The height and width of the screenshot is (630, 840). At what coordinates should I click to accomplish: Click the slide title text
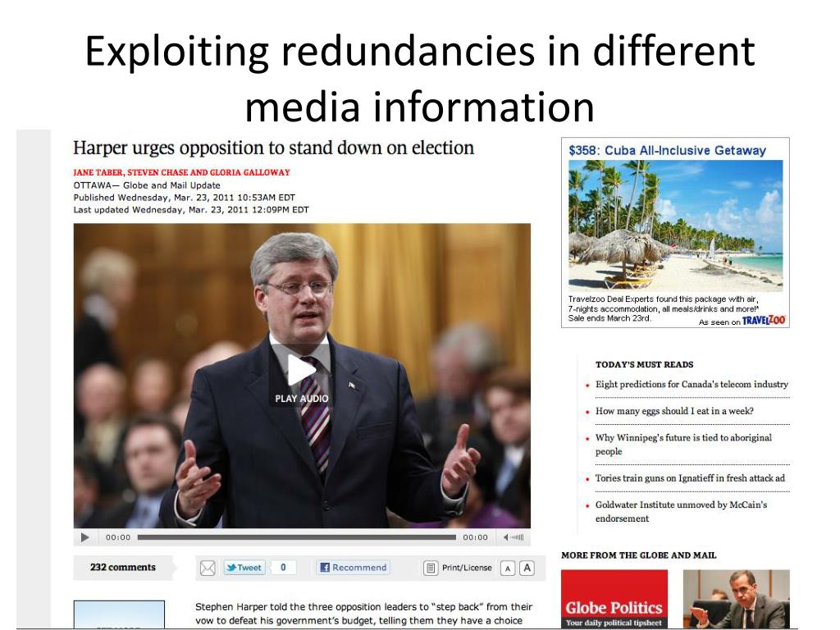tap(420, 79)
